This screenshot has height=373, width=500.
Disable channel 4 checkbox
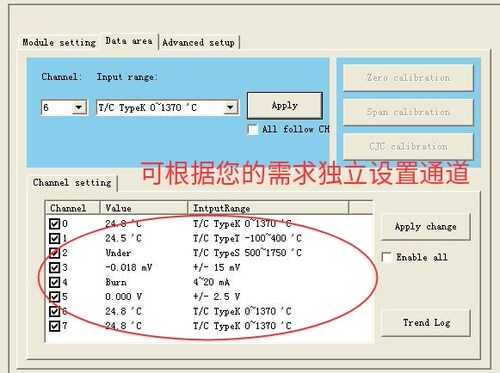pyautogui.click(x=54, y=282)
